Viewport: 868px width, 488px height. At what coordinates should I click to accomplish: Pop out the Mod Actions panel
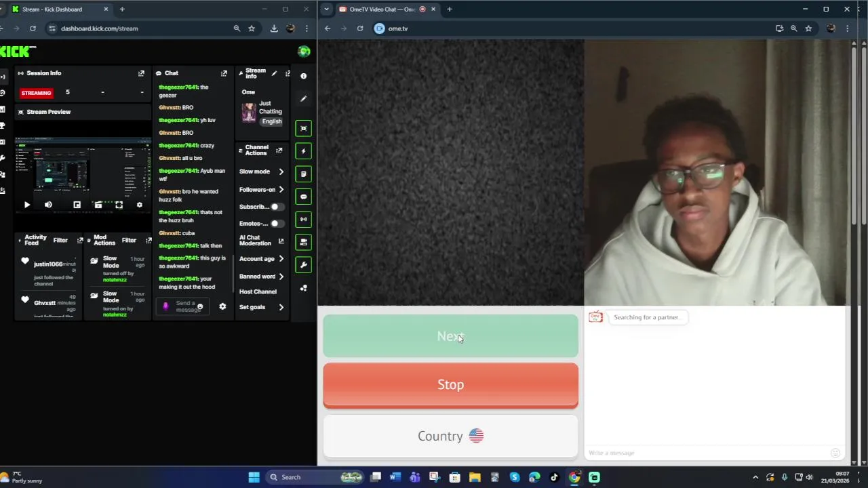point(149,241)
